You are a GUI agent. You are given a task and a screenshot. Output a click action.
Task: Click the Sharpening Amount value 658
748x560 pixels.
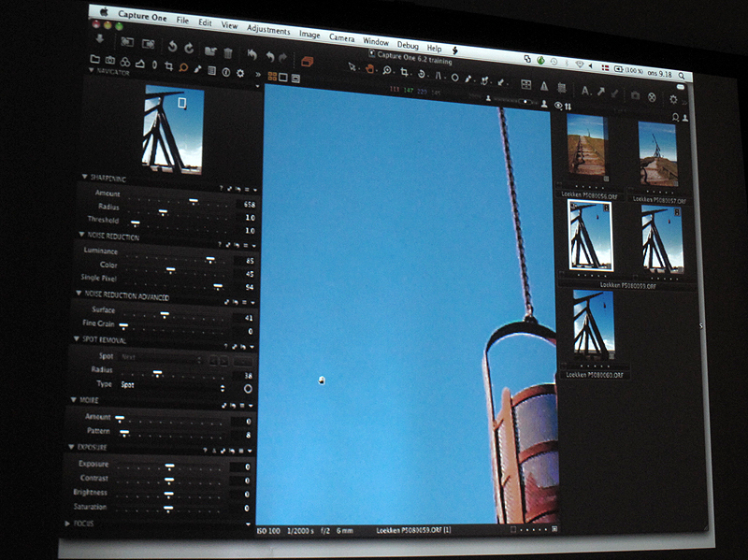pyautogui.click(x=249, y=204)
